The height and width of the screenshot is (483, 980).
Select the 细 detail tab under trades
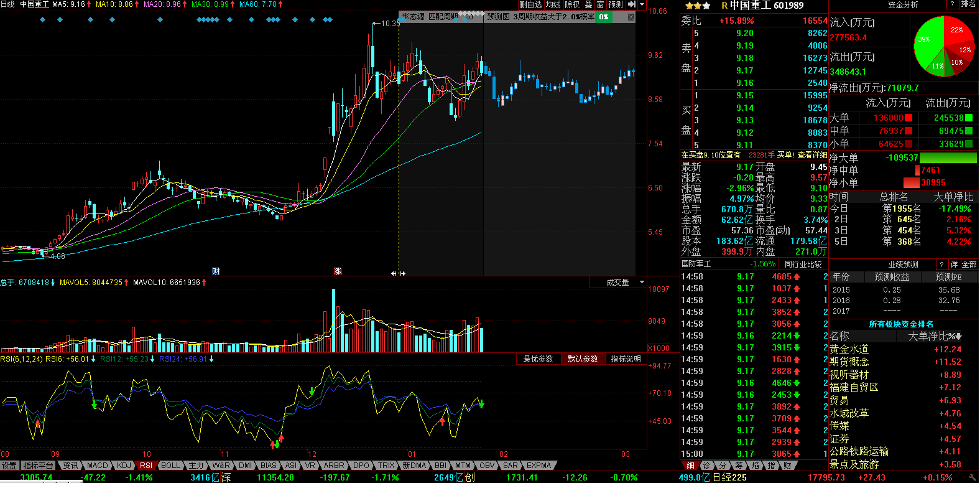pos(690,466)
